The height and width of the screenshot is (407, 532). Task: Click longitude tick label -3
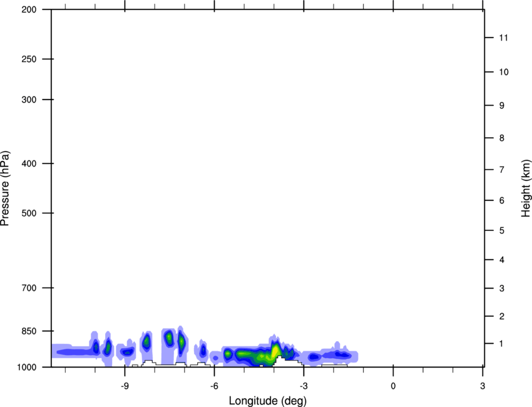click(x=304, y=386)
